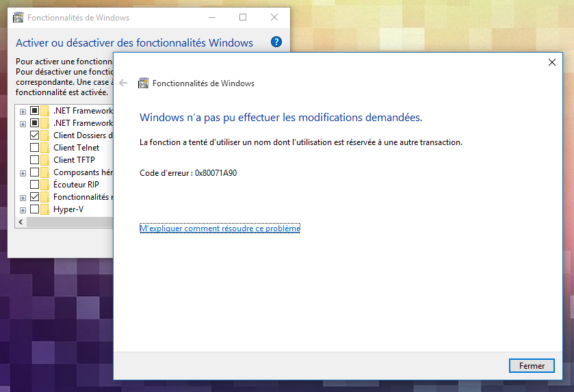
Task: Expand the first .NET Framework tree node
Action: point(23,112)
